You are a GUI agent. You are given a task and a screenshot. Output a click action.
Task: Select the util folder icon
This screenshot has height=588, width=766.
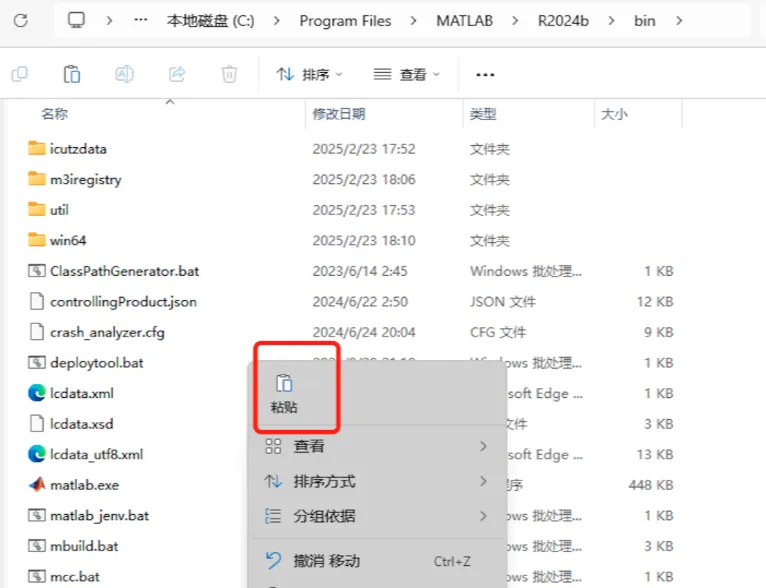37,210
